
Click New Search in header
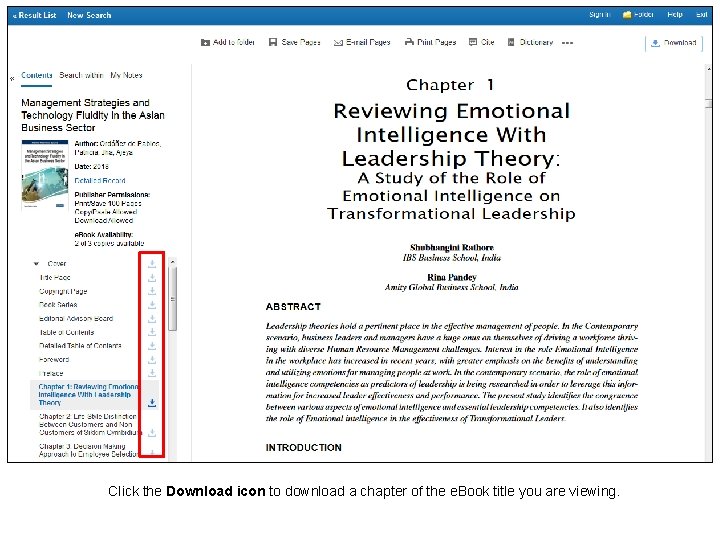click(89, 15)
